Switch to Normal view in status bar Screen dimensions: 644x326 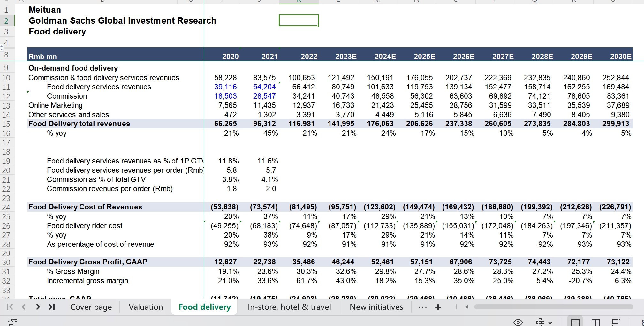575,322
